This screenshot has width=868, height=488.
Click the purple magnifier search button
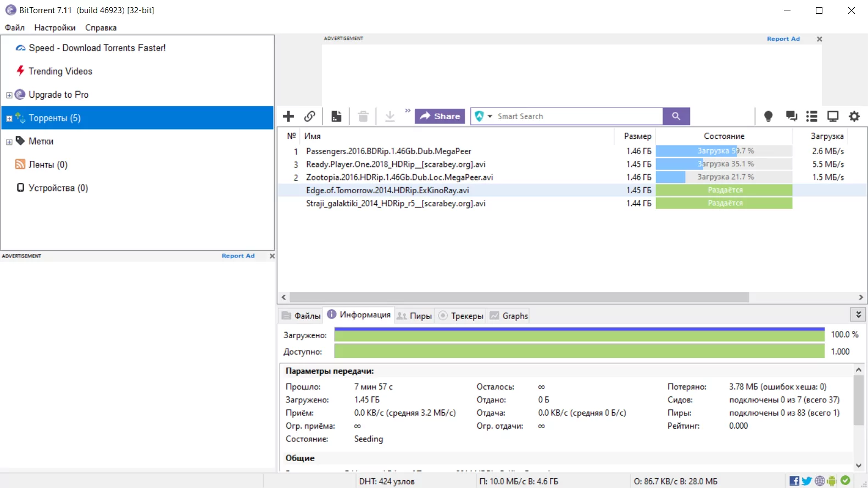pyautogui.click(x=676, y=116)
